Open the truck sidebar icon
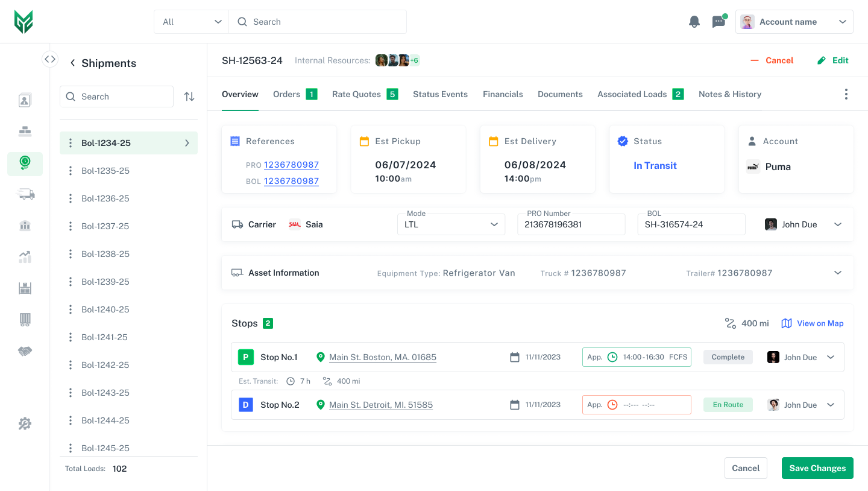868x491 pixels. [25, 194]
